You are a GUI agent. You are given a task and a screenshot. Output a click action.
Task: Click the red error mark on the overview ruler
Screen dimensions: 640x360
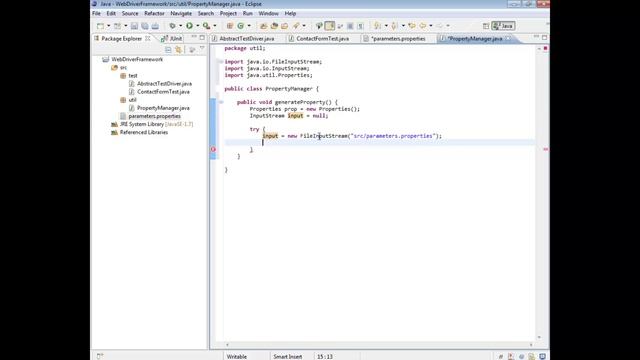(545, 149)
